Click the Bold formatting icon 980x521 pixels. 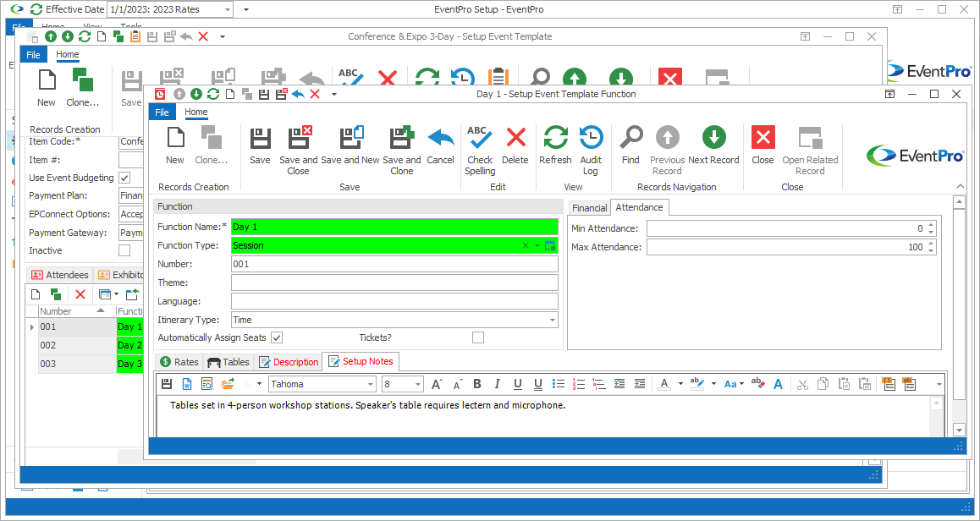[x=477, y=384]
